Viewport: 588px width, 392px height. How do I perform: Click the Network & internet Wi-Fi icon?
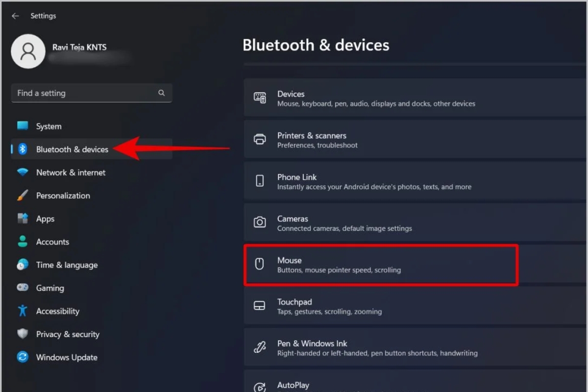click(x=23, y=172)
